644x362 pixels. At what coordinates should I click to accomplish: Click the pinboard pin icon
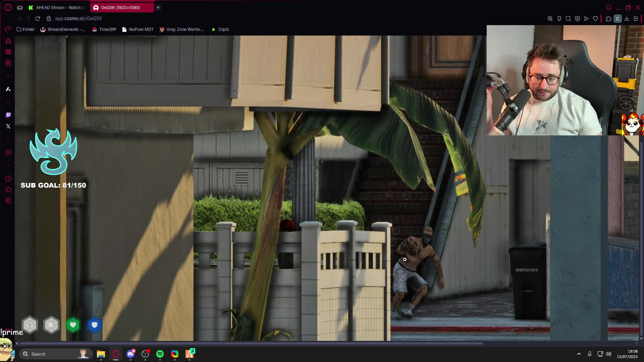point(559,19)
